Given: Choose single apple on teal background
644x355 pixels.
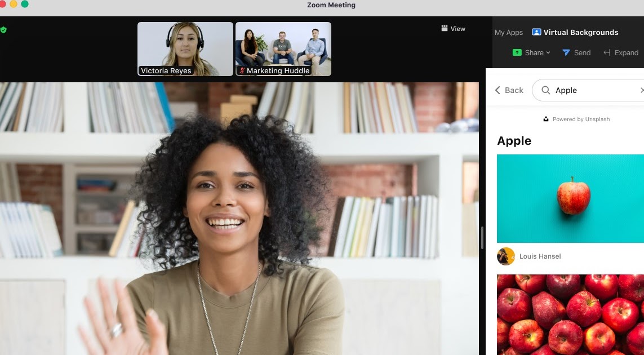Looking at the screenshot, I should click(x=571, y=198).
